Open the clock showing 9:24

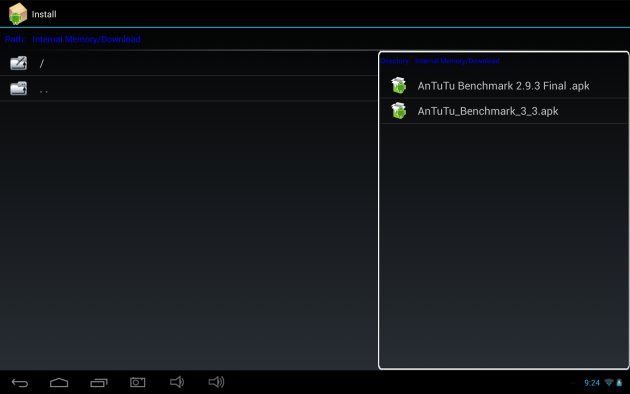click(592, 383)
